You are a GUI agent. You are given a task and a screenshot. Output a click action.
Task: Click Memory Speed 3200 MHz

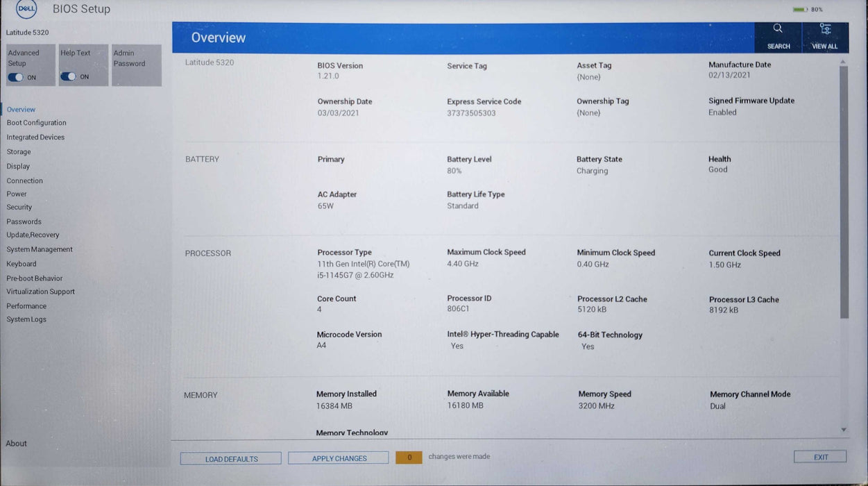point(597,406)
